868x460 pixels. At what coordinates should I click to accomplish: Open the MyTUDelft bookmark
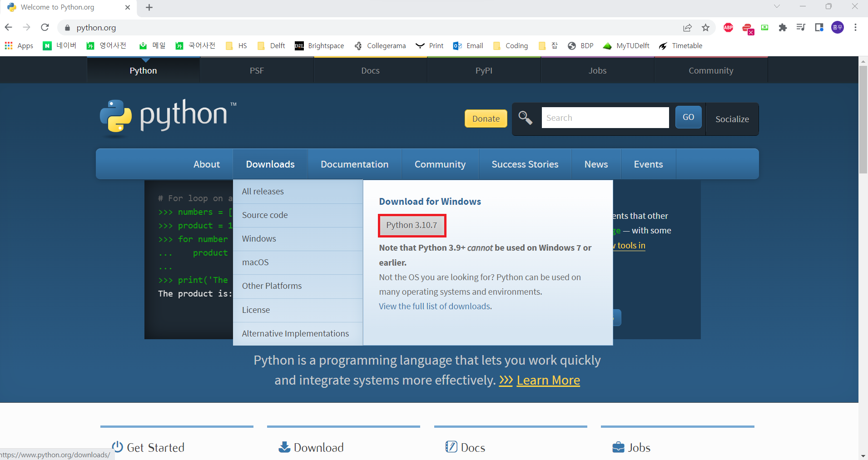(626, 46)
